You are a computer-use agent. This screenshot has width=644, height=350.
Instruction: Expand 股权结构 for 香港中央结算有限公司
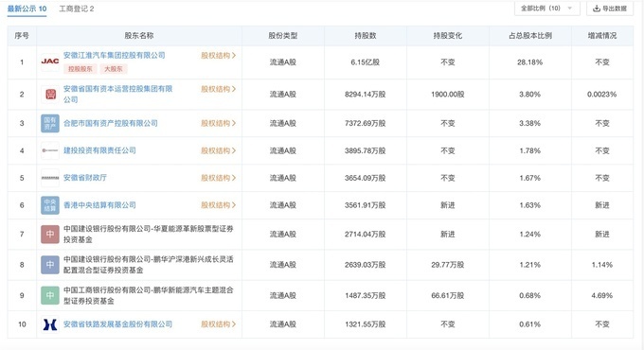(x=218, y=205)
